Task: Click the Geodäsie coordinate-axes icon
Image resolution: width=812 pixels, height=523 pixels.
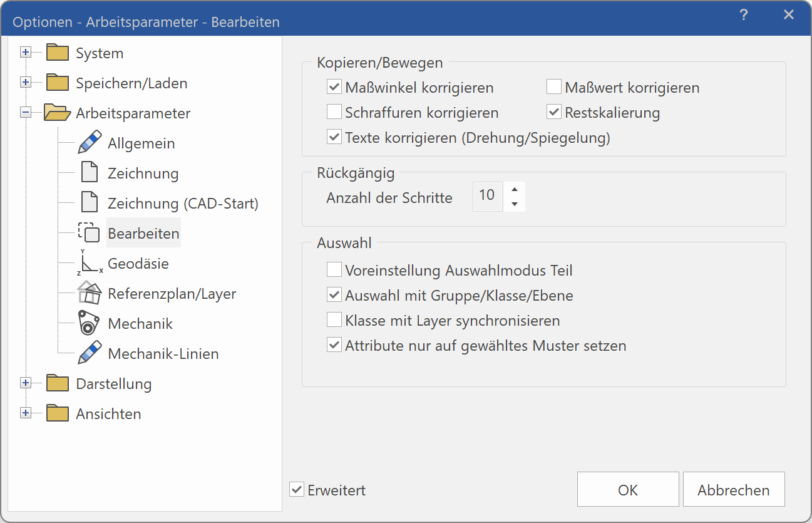Action: [x=89, y=262]
